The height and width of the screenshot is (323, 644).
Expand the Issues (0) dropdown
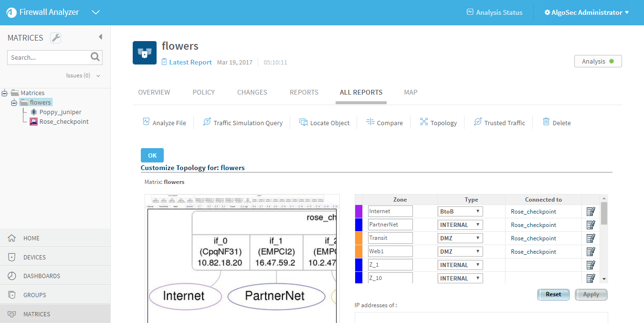98,75
